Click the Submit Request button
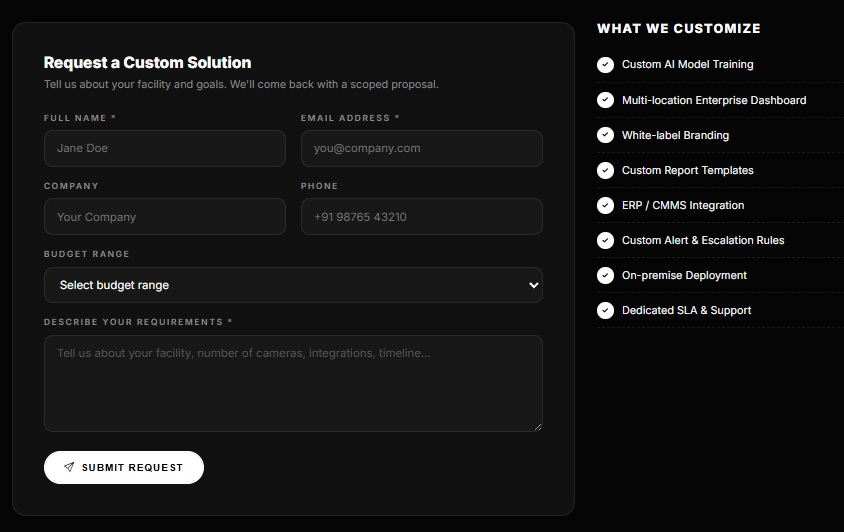 (124, 467)
